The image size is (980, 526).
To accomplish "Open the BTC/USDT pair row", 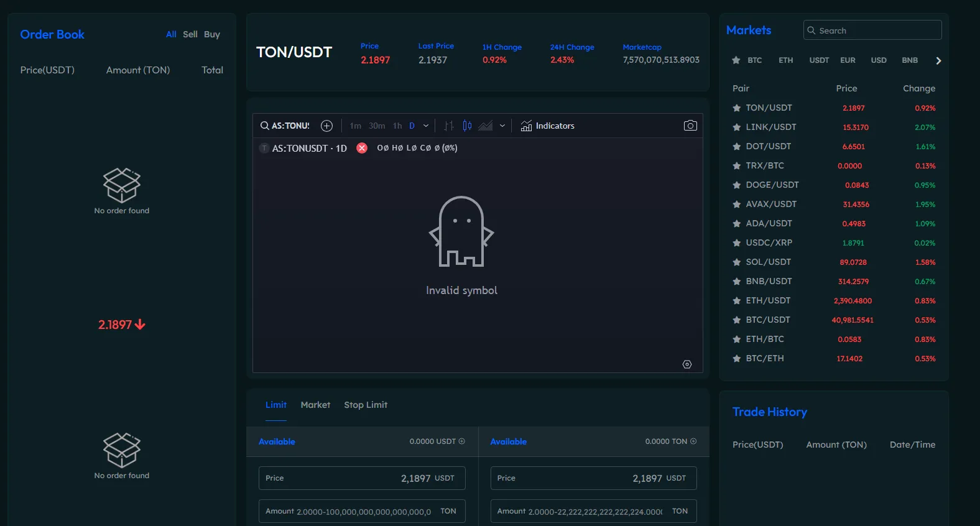I will point(834,320).
